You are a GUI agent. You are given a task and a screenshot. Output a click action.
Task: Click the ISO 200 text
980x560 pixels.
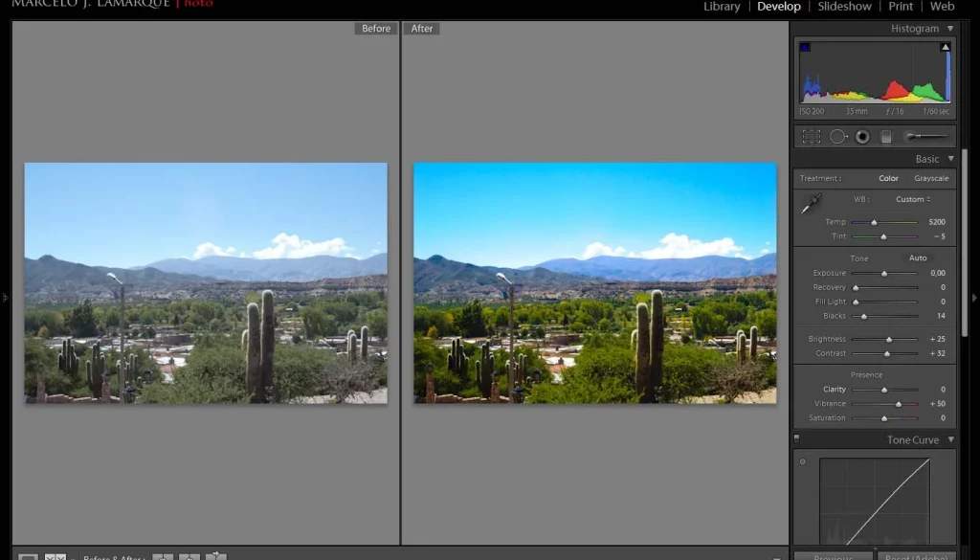pyautogui.click(x=812, y=111)
